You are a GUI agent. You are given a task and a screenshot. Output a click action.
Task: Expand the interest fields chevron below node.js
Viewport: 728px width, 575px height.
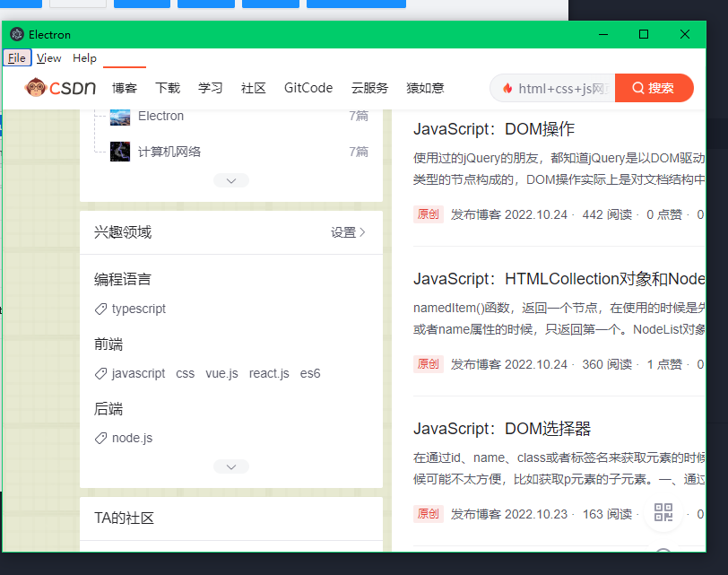[x=231, y=466]
